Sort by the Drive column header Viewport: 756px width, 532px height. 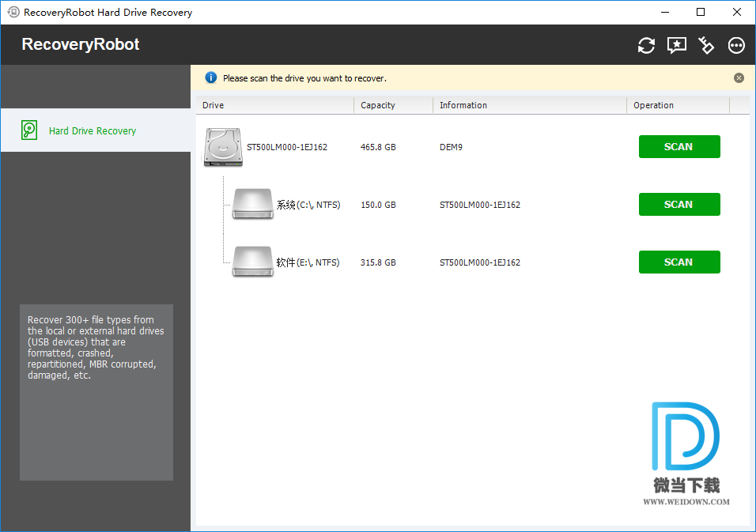pos(275,105)
